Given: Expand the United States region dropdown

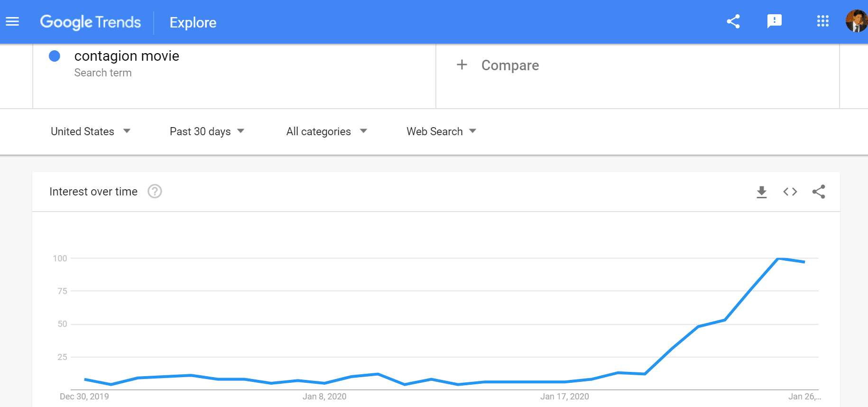Looking at the screenshot, I should click(x=90, y=131).
